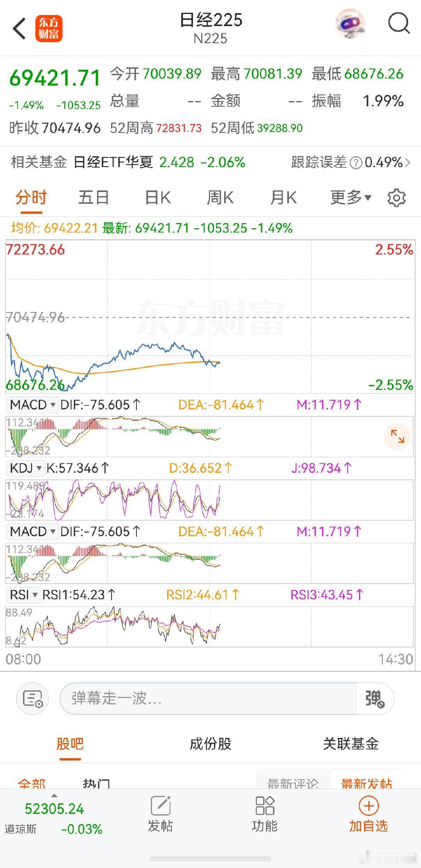
Task: Open the first MACD indicator dropdown
Action: pyautogui.click(x=33, y=405)
